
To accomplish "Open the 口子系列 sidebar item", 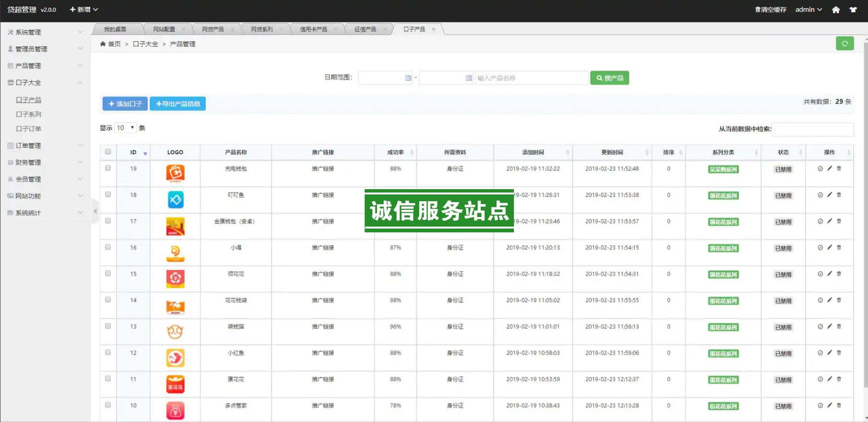I will pyautogui.click(x=28, y=114).
